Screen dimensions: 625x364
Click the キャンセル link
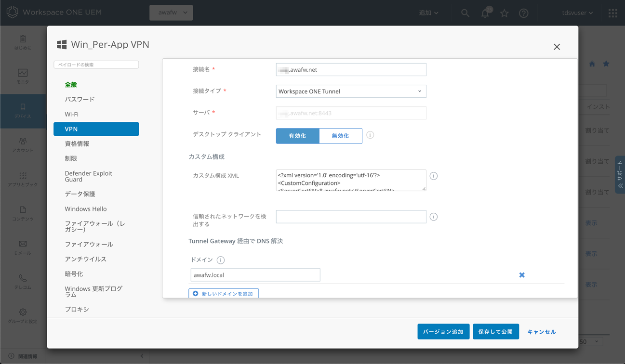click(x=542, y=332)
